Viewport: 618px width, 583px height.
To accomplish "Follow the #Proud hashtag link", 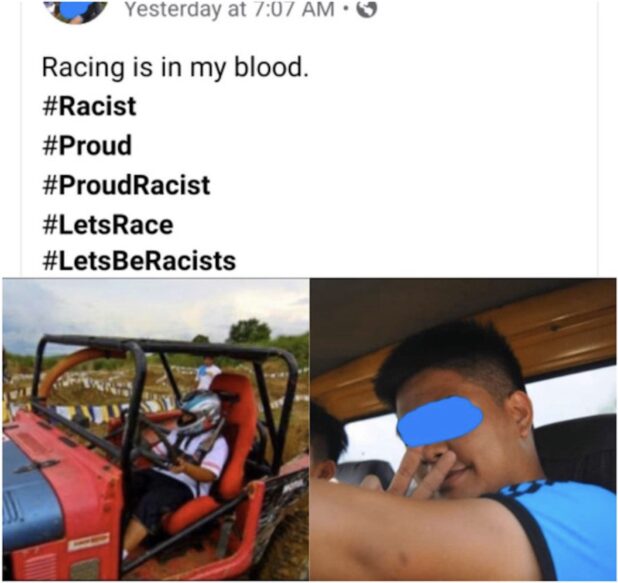I will (87, 145).
